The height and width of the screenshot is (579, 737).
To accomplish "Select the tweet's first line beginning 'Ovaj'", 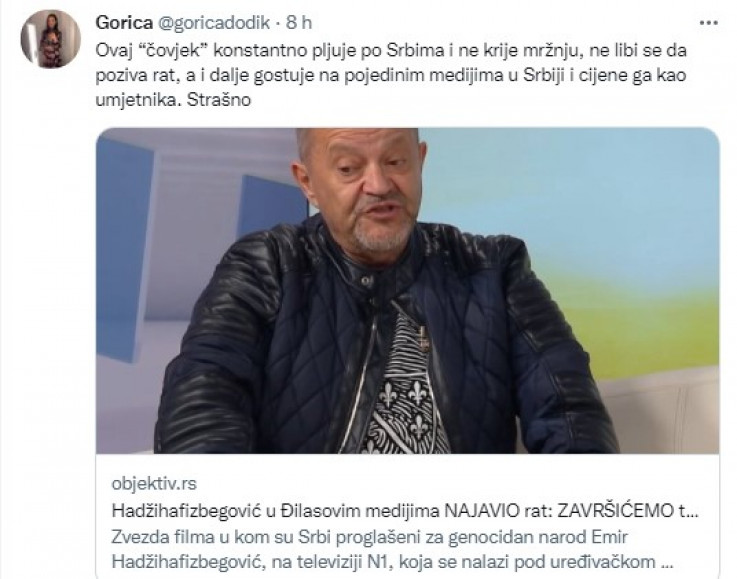I will [391, 50].
